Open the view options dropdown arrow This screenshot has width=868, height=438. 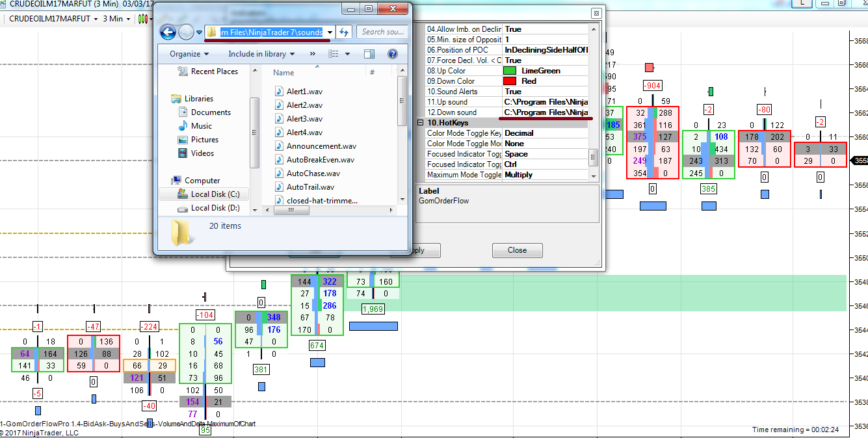[347, 54]
